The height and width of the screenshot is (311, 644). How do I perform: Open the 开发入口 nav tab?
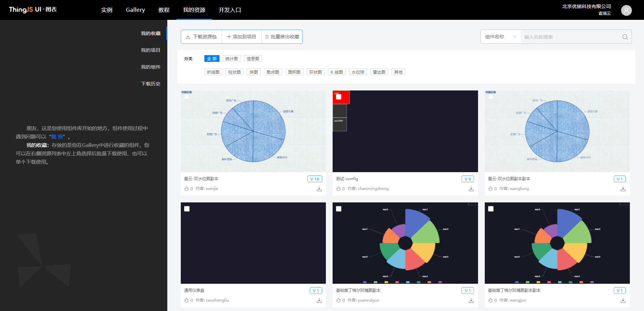pos(230,10)
